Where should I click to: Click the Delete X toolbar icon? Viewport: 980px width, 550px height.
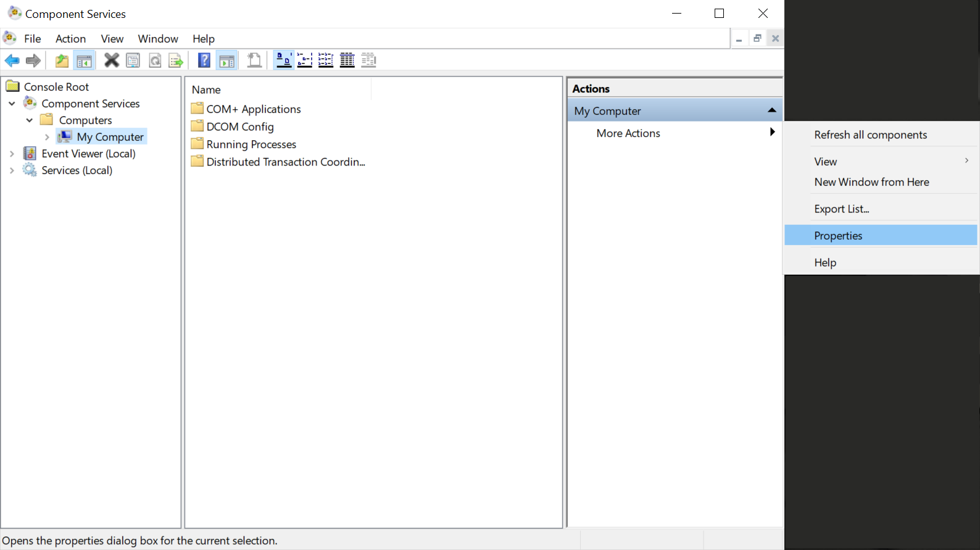[112, 60]
